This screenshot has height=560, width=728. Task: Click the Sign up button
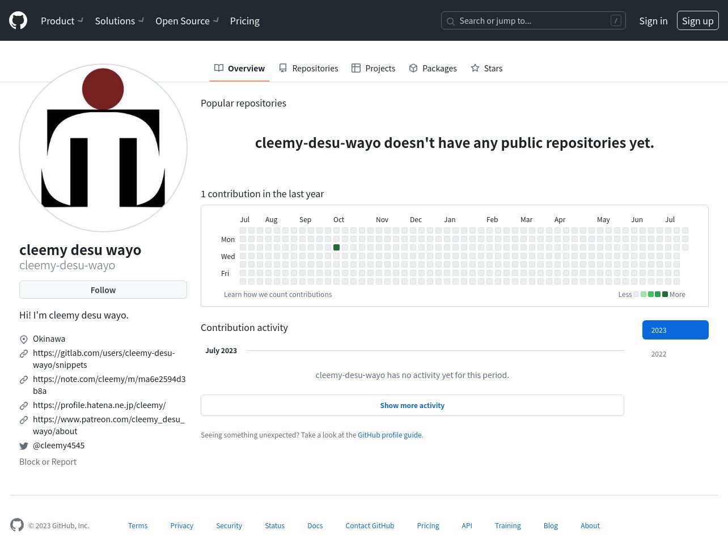698,20
